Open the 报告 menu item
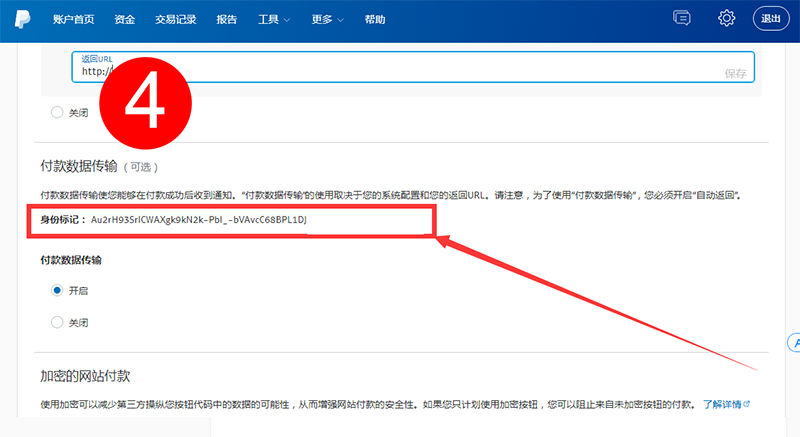Image resolution: width=800 pixels, height=437 pixels. pos(227,19)
